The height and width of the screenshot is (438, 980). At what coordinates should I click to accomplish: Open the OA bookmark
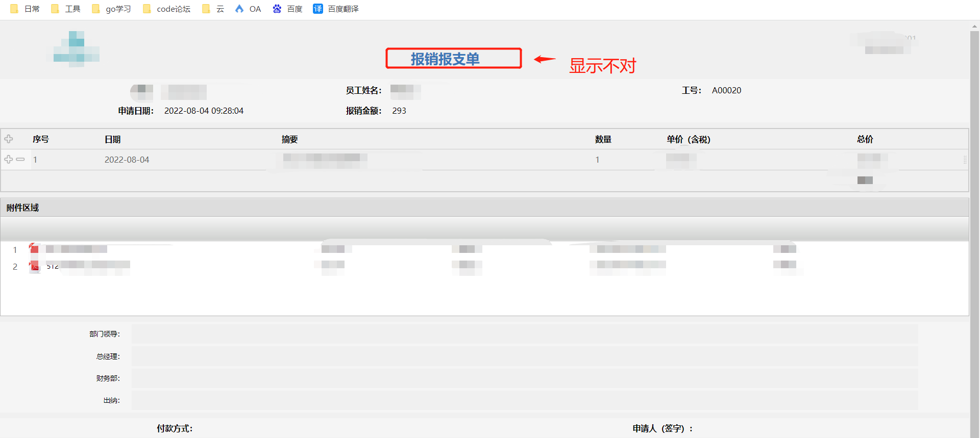tap(248, 9)
